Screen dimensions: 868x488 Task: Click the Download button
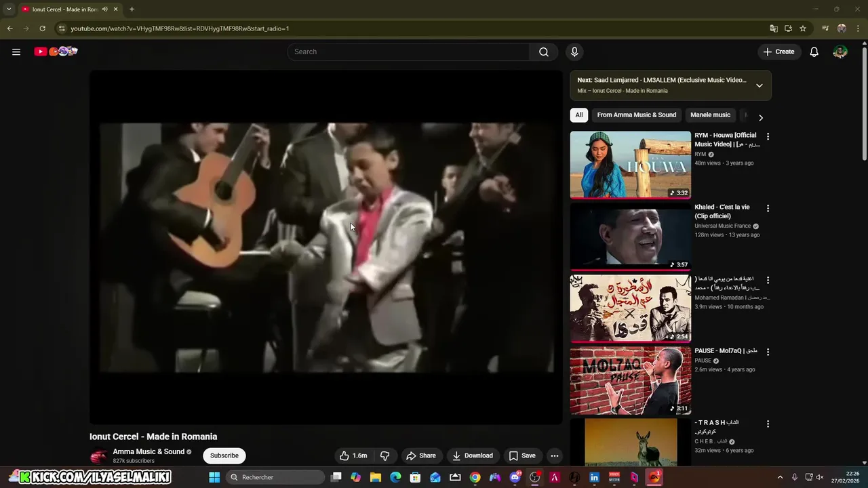tap(473, 455)
